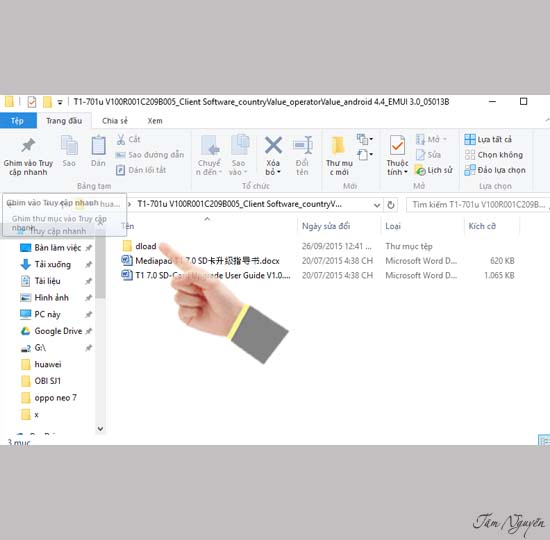Click the 1.065 KB size cell
The height and width of the screenshot is (540, 550).
click(499, 275)
